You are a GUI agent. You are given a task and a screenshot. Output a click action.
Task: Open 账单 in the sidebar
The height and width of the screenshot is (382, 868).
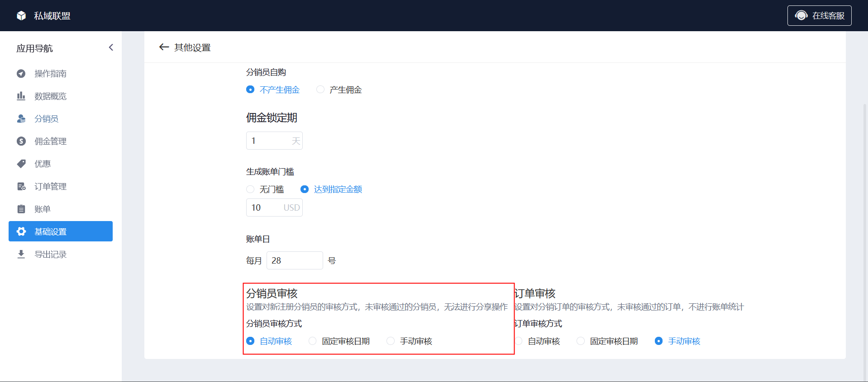pos(61,209)
